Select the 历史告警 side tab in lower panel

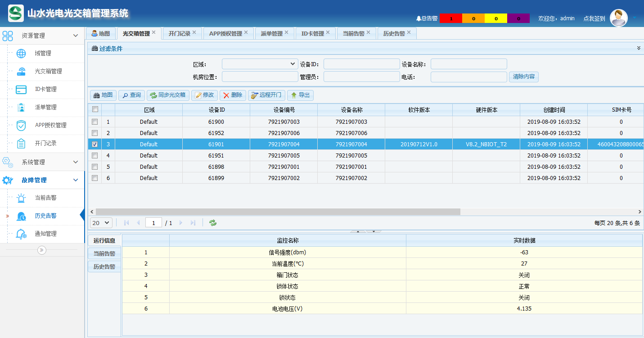click(x=104, y=266)
